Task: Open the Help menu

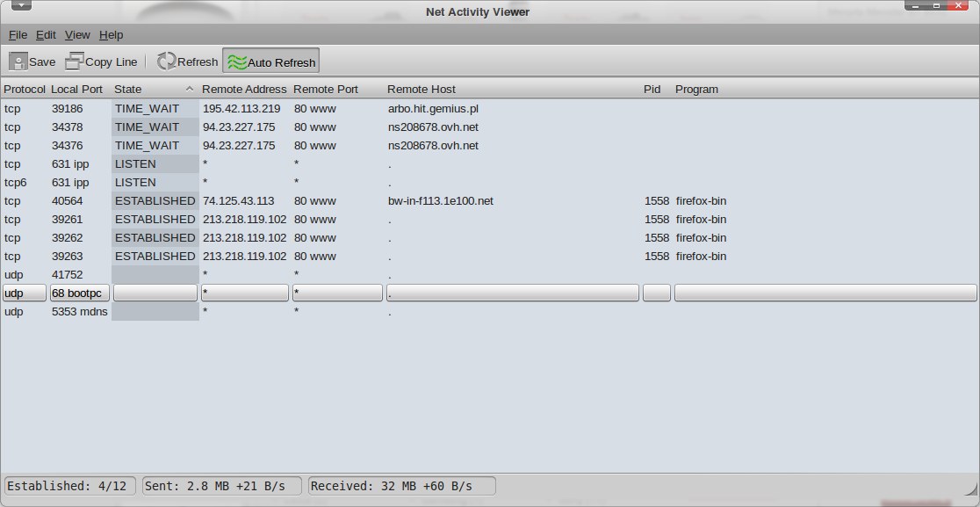Action: tap(112, 35)
